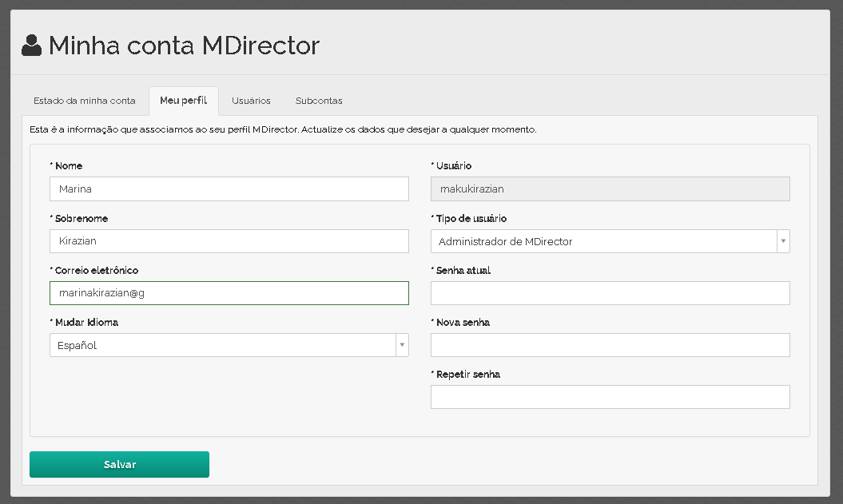Click the disabled Usuário field makukirazian
Screen dimensions: 843x504
[610, 189]
